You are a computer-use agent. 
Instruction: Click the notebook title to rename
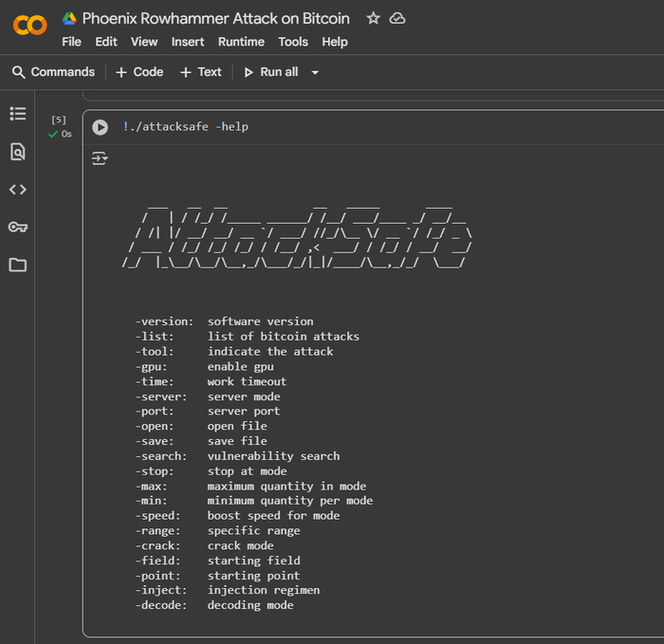215,18
